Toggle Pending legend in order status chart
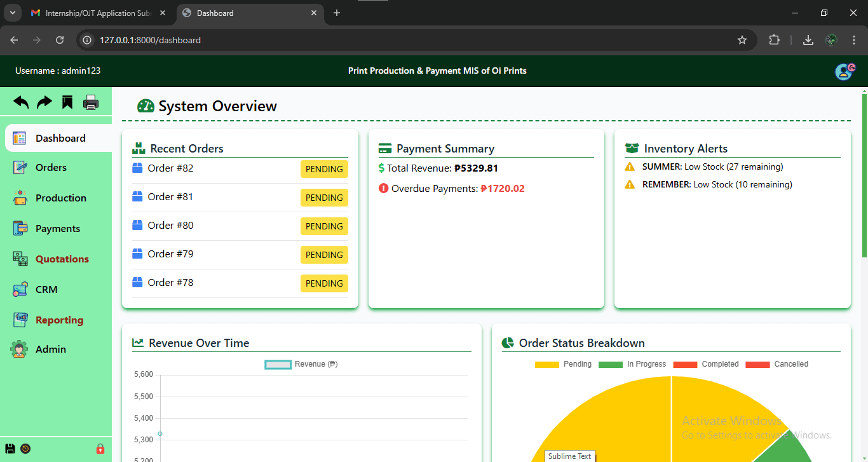 click(563, 365)
